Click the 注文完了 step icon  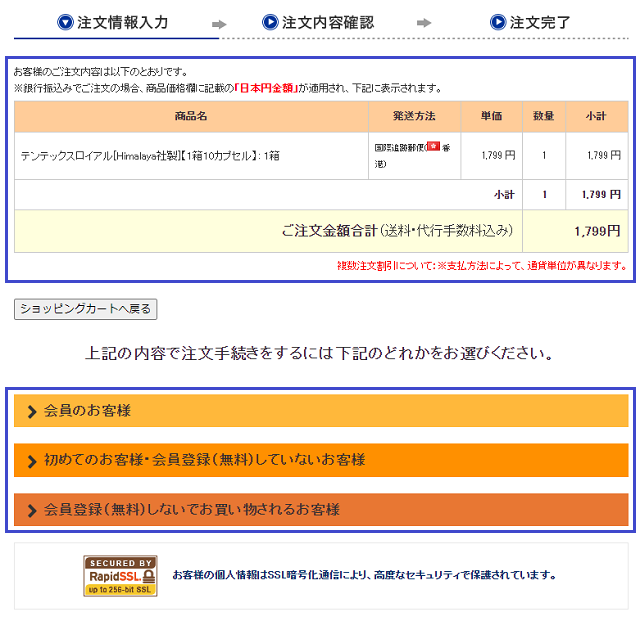[x=498, y=22]
